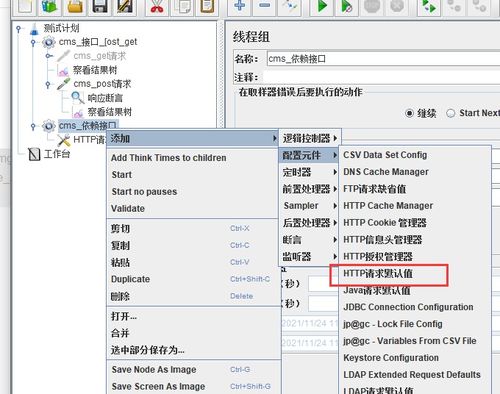Click the New test plan toolbar icon

[x=24, y=6]
